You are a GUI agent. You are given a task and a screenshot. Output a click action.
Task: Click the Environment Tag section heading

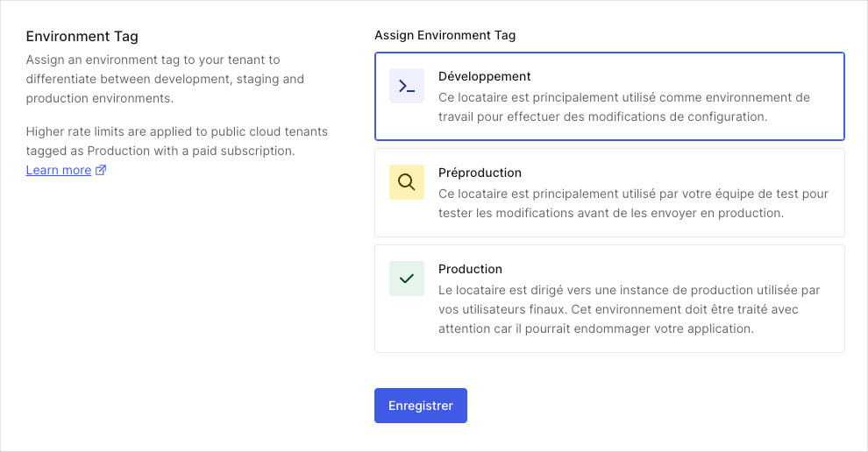[82, 37]
